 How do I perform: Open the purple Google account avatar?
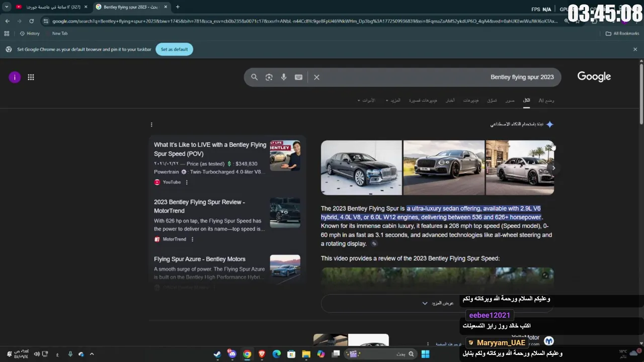(15, 77)
